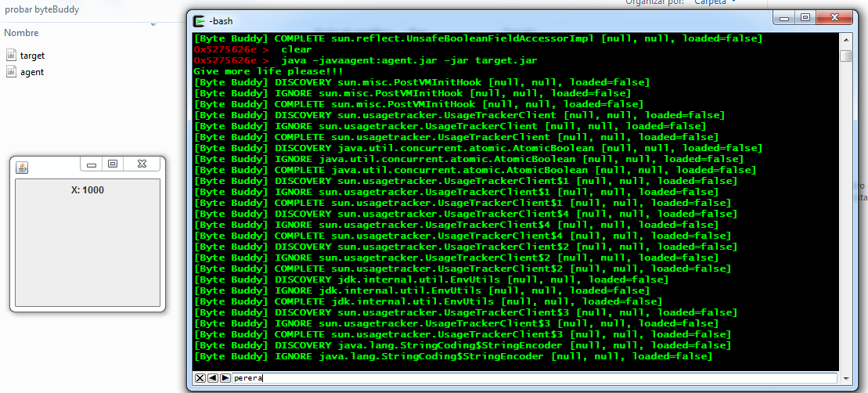Close the -bash terminal window

(x=835, y=18)
